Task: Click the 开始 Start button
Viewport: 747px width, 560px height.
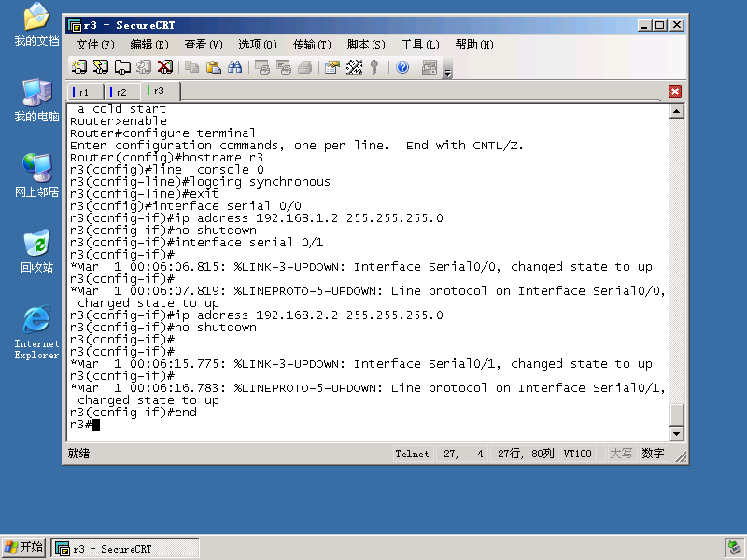Action: [x=24, y=548]
